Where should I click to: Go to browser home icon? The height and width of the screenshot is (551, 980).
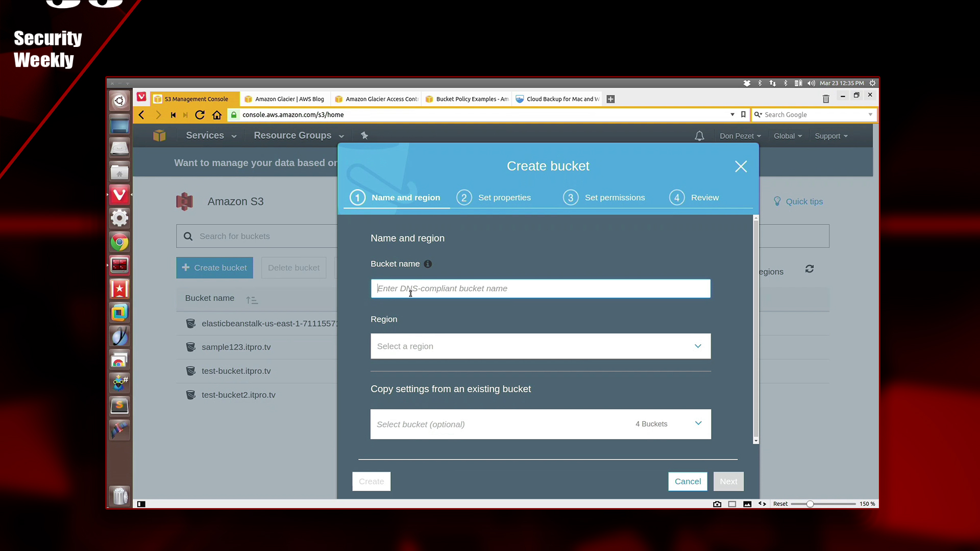coord(217,115)
